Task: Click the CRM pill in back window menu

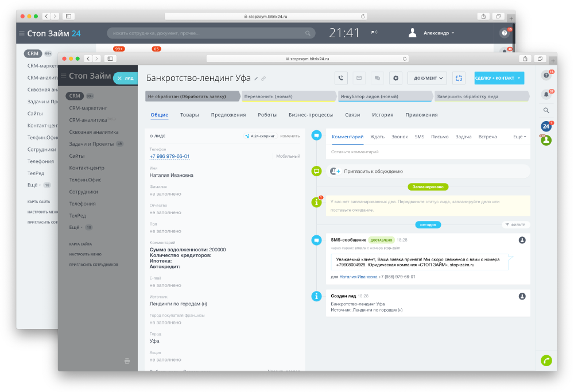Action: (x=33, y=53)
